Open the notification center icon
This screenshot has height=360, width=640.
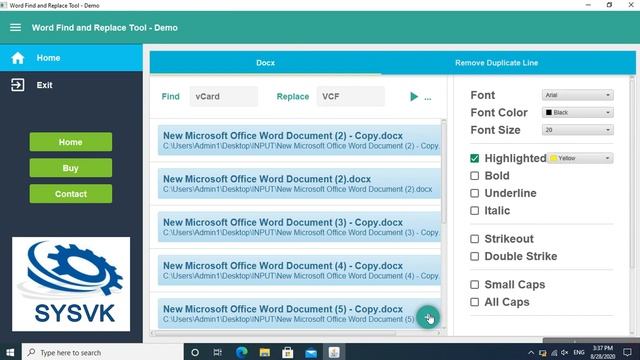627,352
